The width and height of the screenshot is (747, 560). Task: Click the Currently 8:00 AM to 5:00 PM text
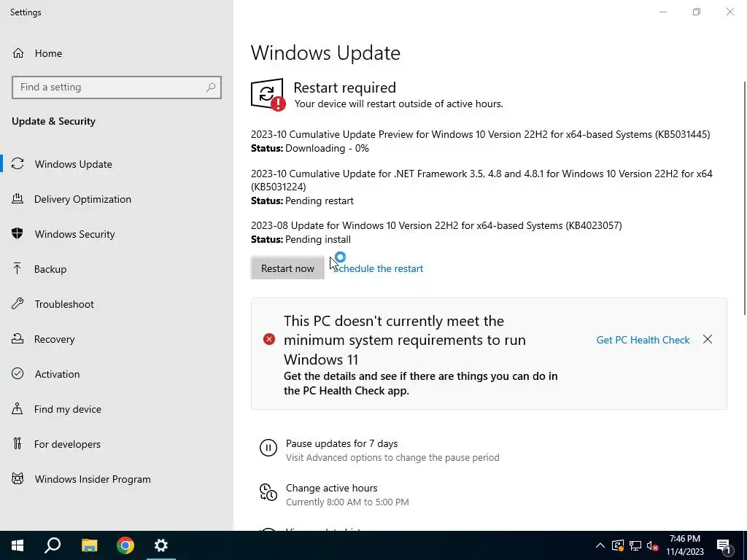(347, 502)
